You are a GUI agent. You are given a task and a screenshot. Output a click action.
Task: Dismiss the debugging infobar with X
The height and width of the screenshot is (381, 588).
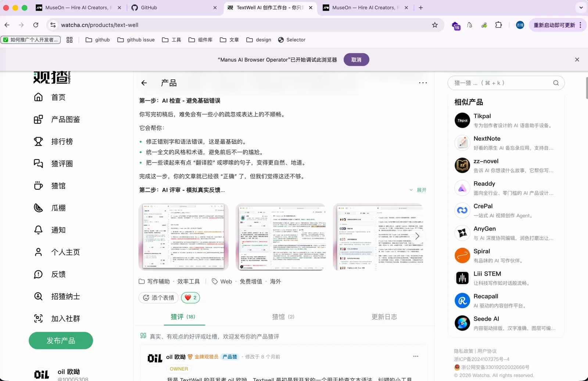coord(577,60)
